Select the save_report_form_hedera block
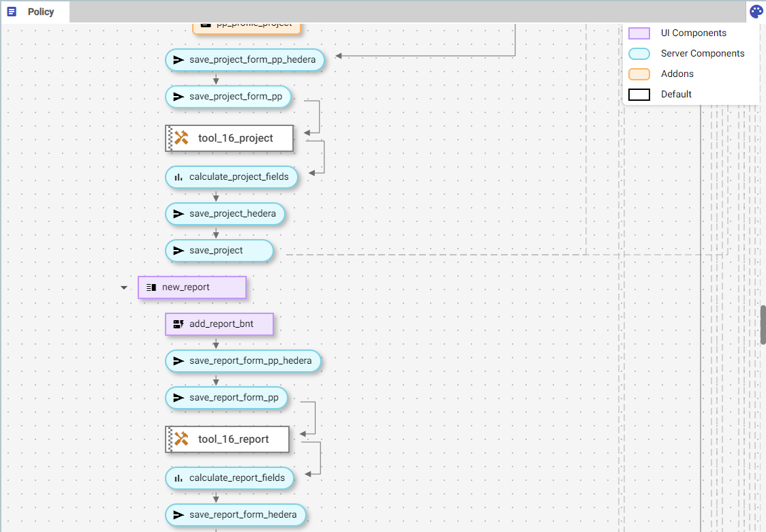The height and width of the screenshot is (532, 766). [x=243, y=515]
